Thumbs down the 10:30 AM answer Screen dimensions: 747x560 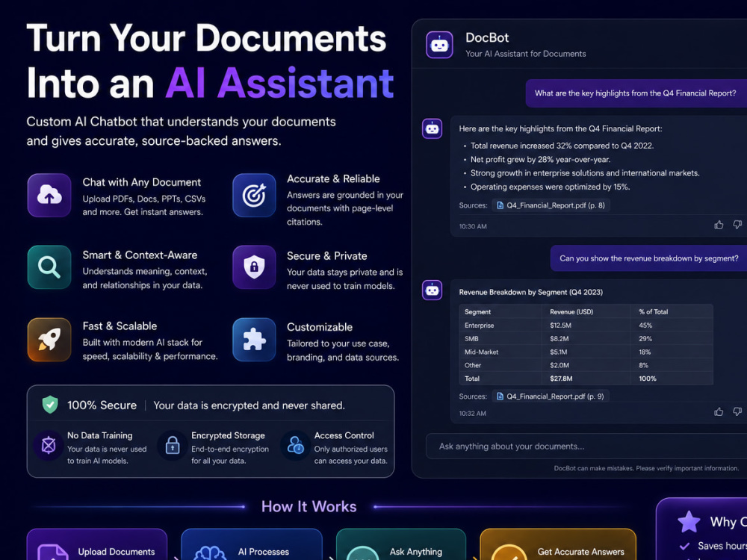[x=737, y=224]
